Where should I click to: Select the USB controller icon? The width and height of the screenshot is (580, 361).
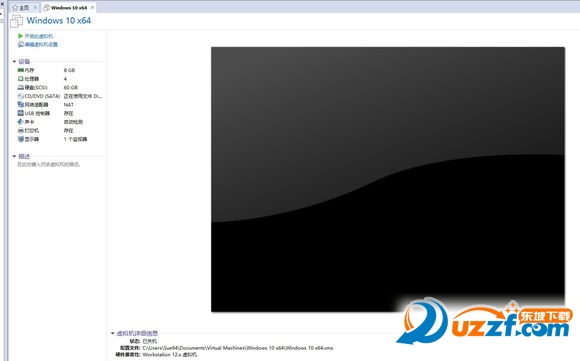pyautogui.click(x=21, y=113)
